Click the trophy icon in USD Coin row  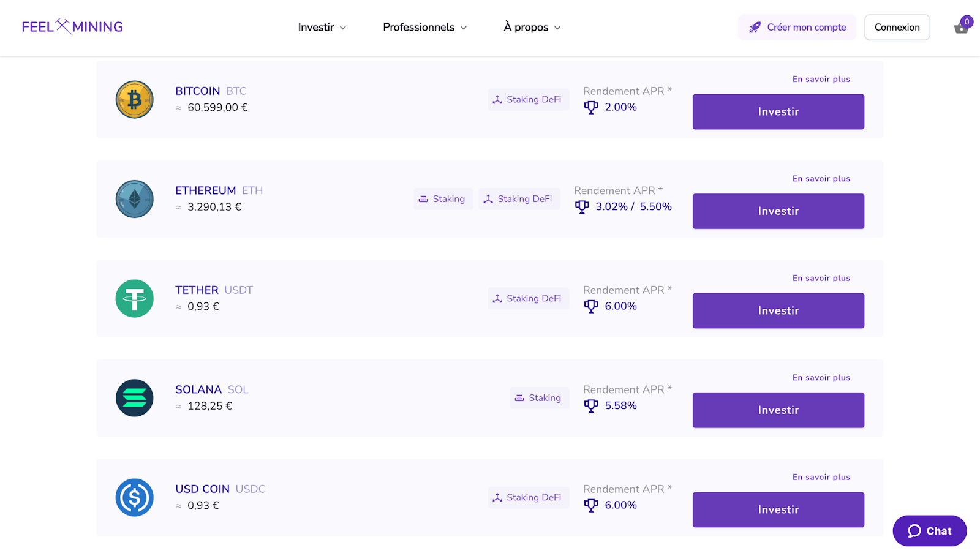click(x=591, y=506)
